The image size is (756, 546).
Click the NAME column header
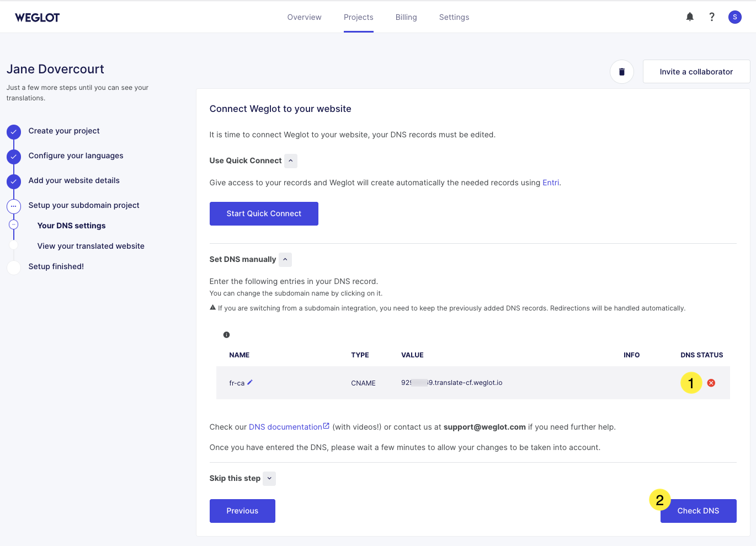click(239, 355)
